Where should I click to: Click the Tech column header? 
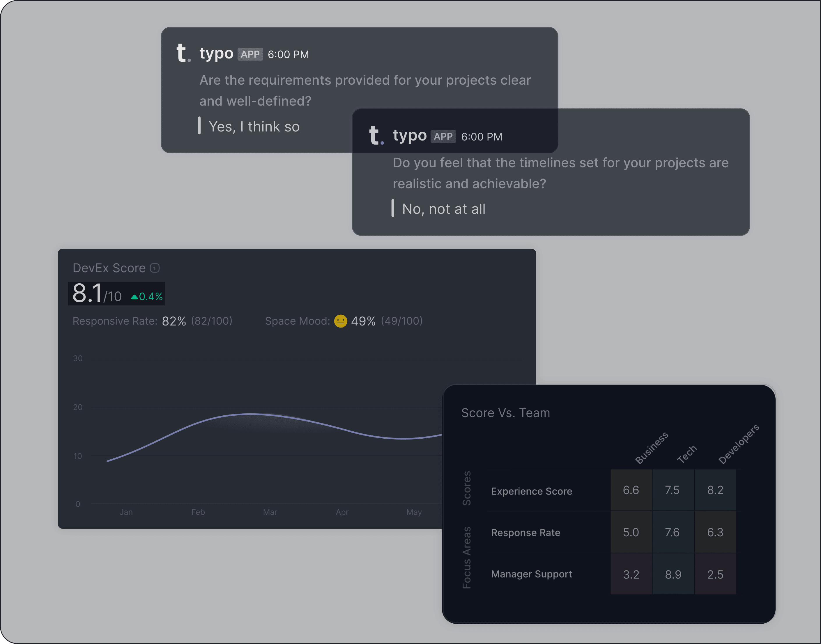coord(687,454)
